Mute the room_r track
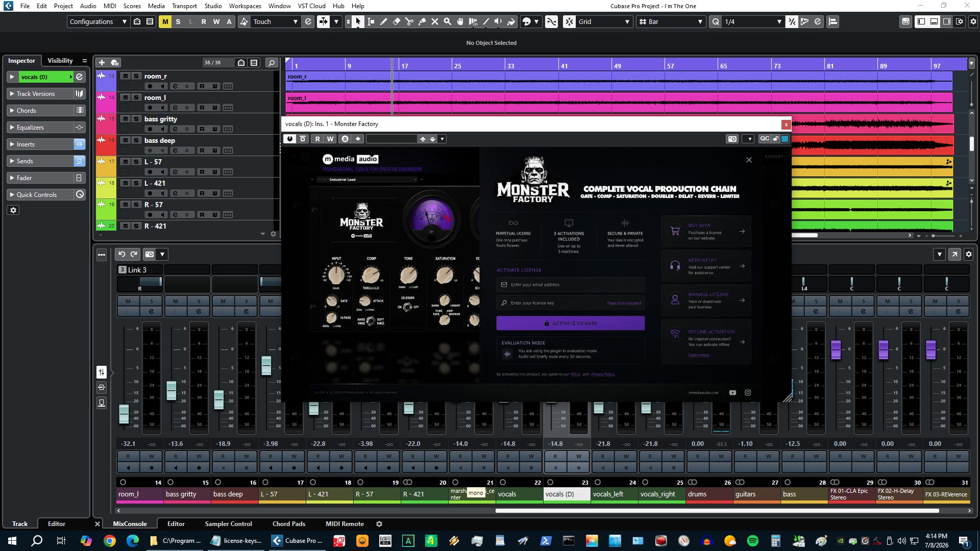This screenshot has width=980, height=551. pos(126,76)
